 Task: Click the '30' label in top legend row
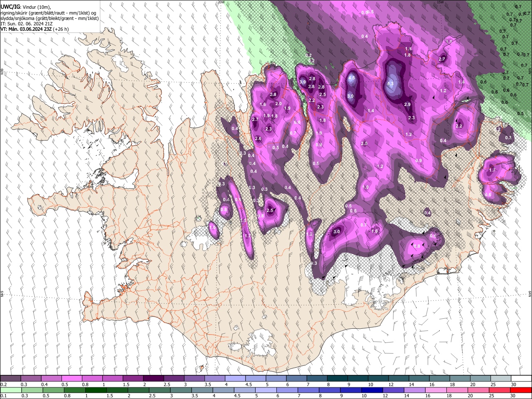coord(514,384)
